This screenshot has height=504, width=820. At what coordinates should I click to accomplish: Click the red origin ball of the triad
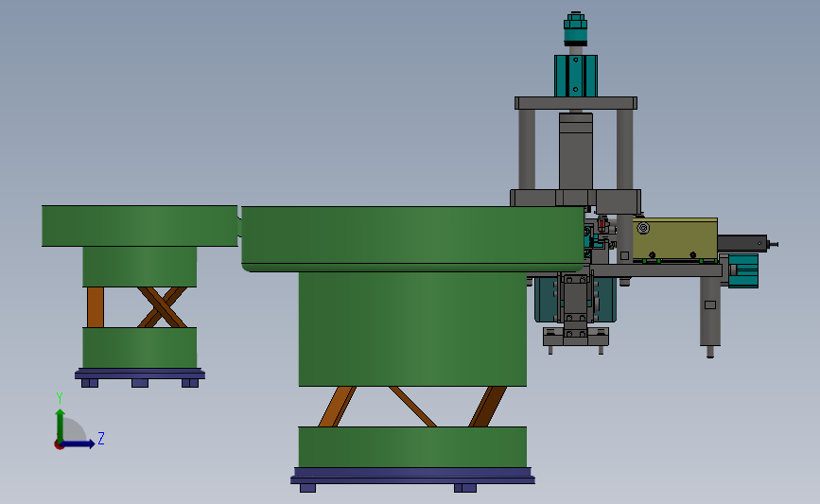pyautogui.click(x=59, y=445)
